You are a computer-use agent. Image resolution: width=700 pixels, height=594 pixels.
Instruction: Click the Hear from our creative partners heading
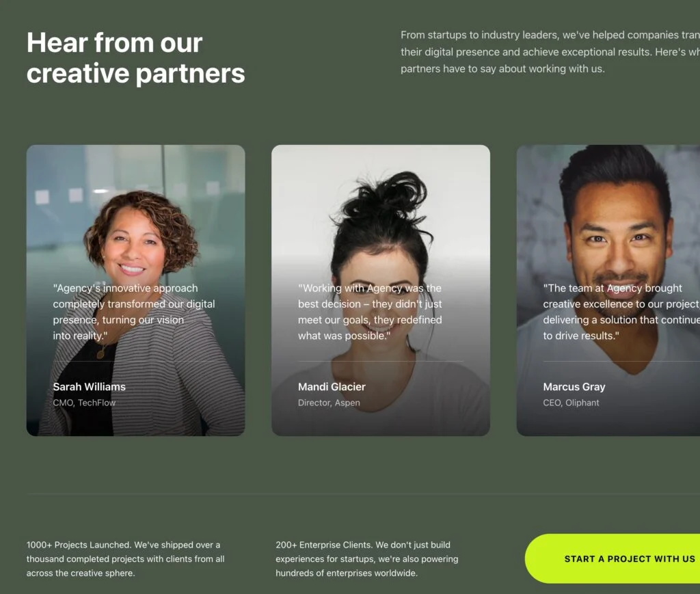[x=136, y=57]
